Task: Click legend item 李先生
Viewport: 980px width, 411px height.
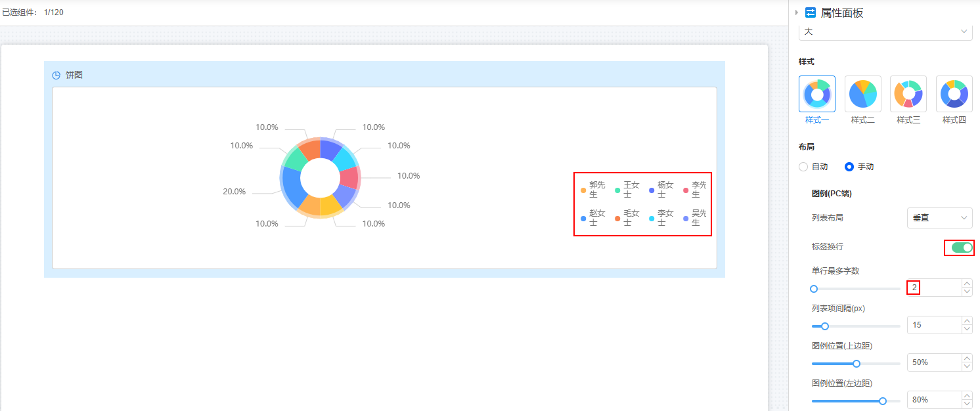Action: [x=696, y=190]
